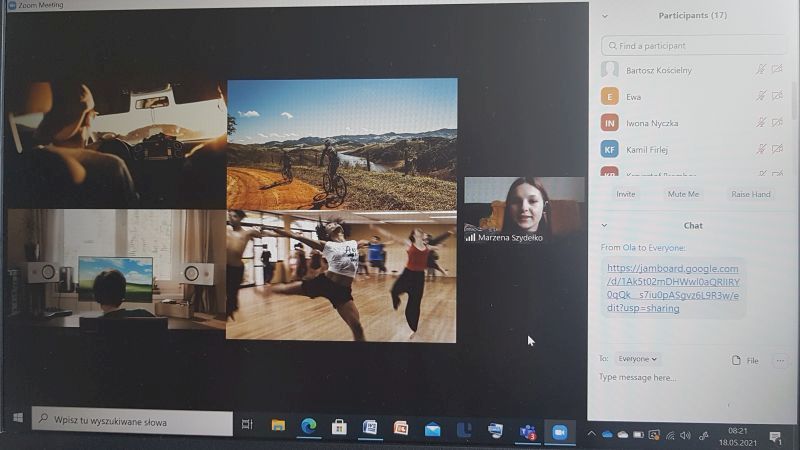Toggle the Mute Me button
Screen dimensions: 800x450
click(x=683, y=194)
